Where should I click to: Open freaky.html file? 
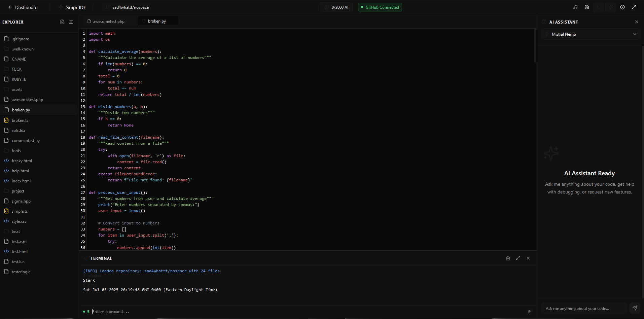pos(39,161)
